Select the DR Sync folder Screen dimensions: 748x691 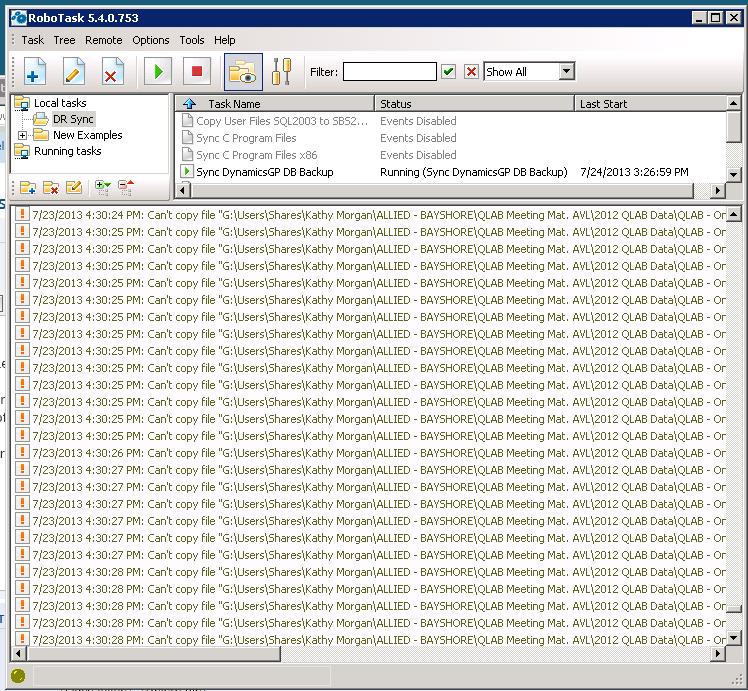point(73,119)
